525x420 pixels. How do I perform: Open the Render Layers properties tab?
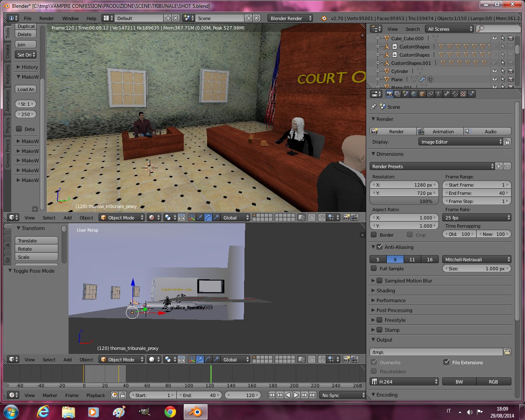(397, 94)
